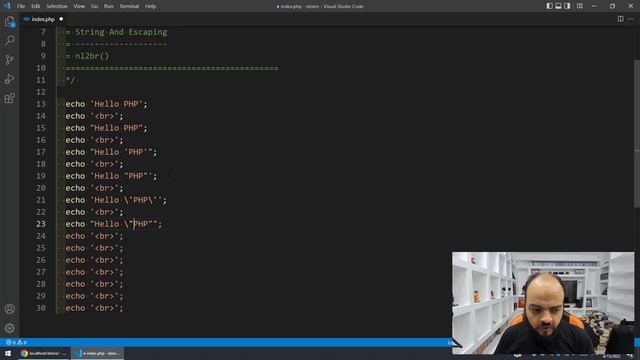Click the 'Hello PHP' single-quoted string

(x=116, y=104)
